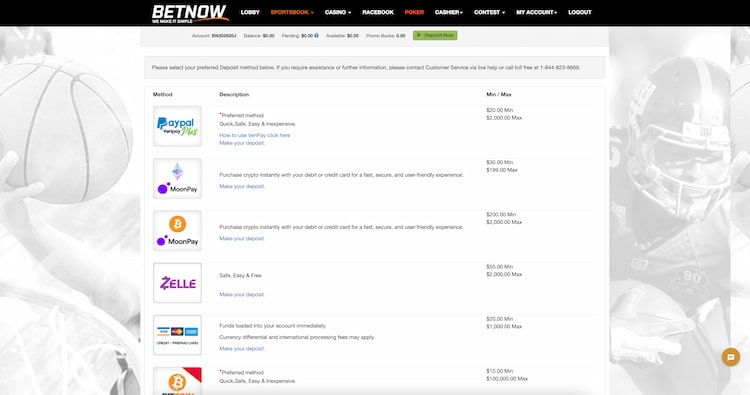Open the Lobby menu item
The width and height of the screenshot is (750, 395).
250,12
